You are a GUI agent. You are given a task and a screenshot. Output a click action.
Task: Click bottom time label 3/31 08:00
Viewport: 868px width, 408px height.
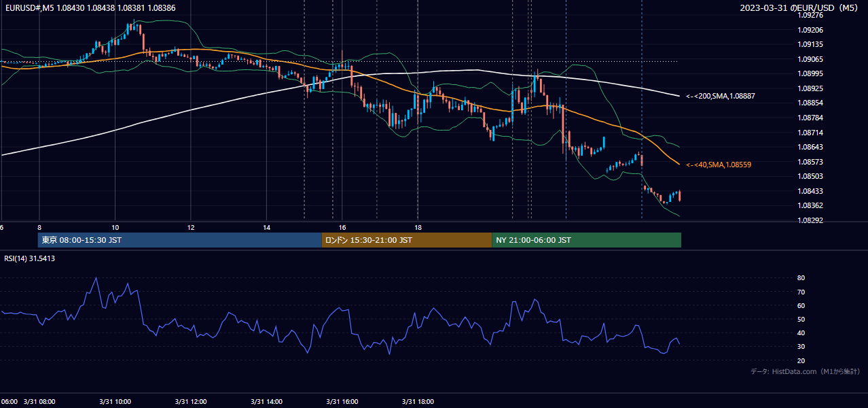[39, 401]
